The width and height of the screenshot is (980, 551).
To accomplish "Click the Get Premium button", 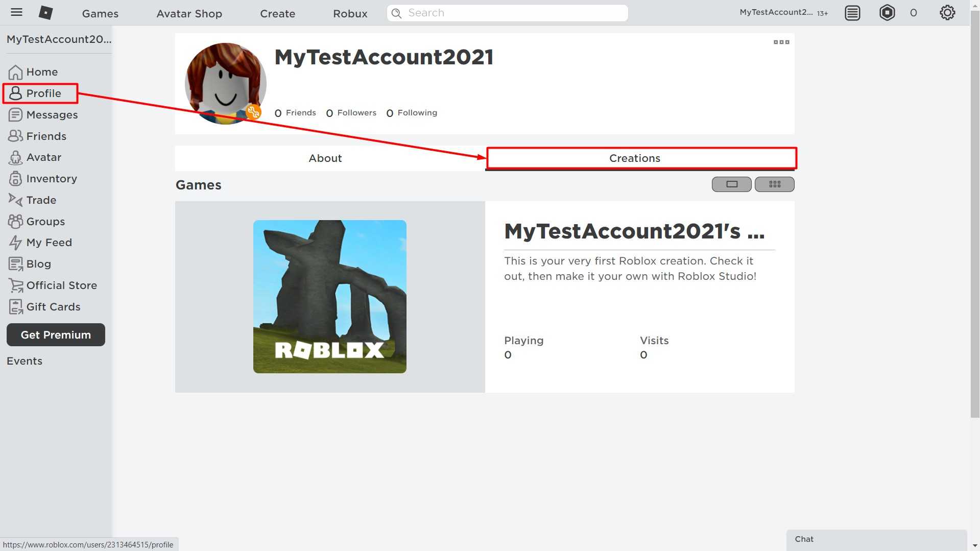I will 56,335.
